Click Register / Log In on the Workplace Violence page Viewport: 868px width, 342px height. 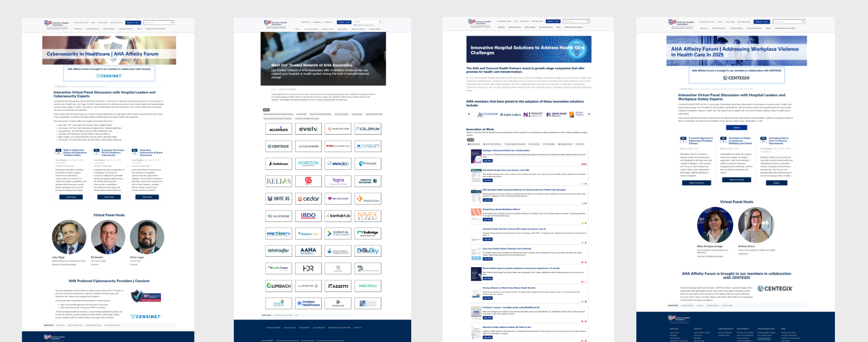pyautogui.click(x=762, y=22)
